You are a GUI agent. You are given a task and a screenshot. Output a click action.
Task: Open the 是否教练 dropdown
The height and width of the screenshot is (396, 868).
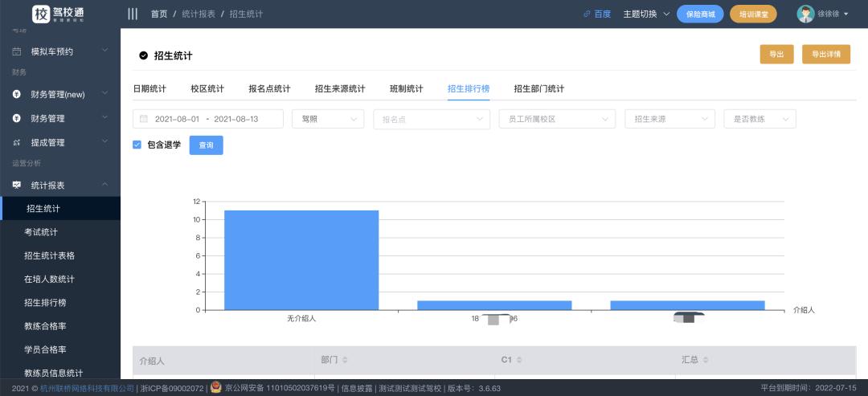pos(760,119)
